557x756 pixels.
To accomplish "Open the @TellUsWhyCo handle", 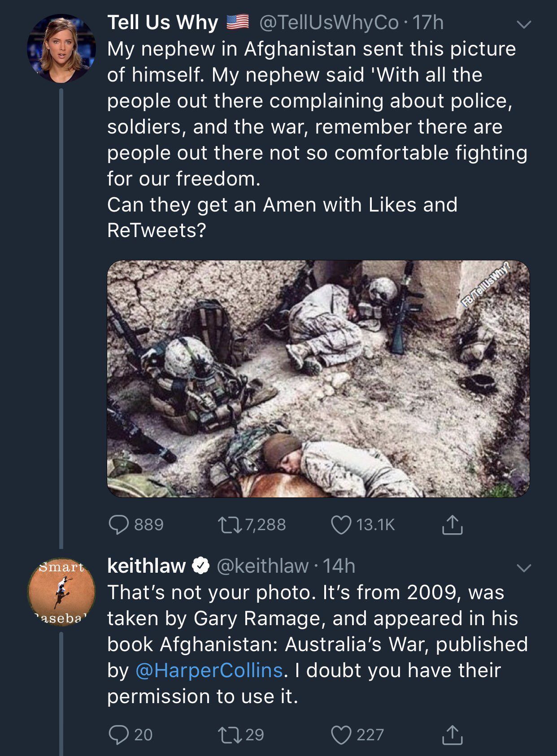I will pos(328,22).
